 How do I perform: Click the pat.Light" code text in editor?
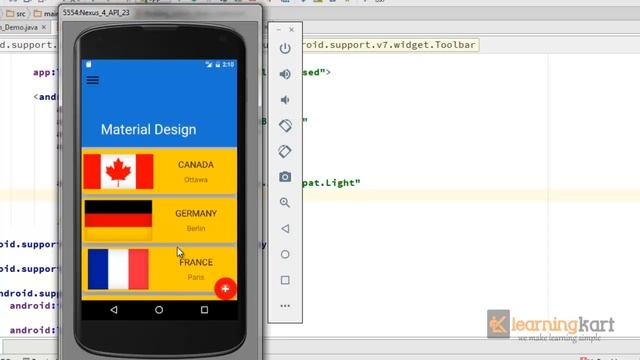point(331,183)
